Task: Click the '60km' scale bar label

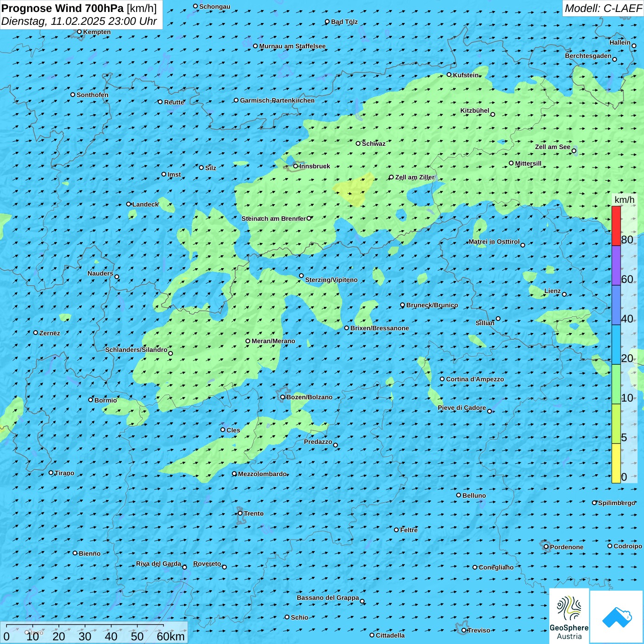Action: coord(171,636)
